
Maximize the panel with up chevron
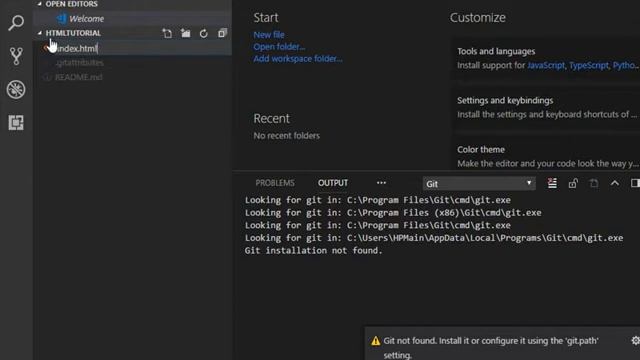coord(615,183)
